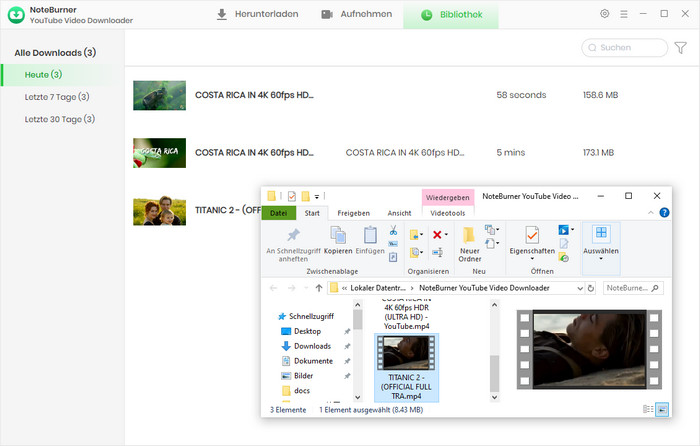Open the 58 seconds Costa Rica thumbnail
700x446 pixels.
[159, 95]
